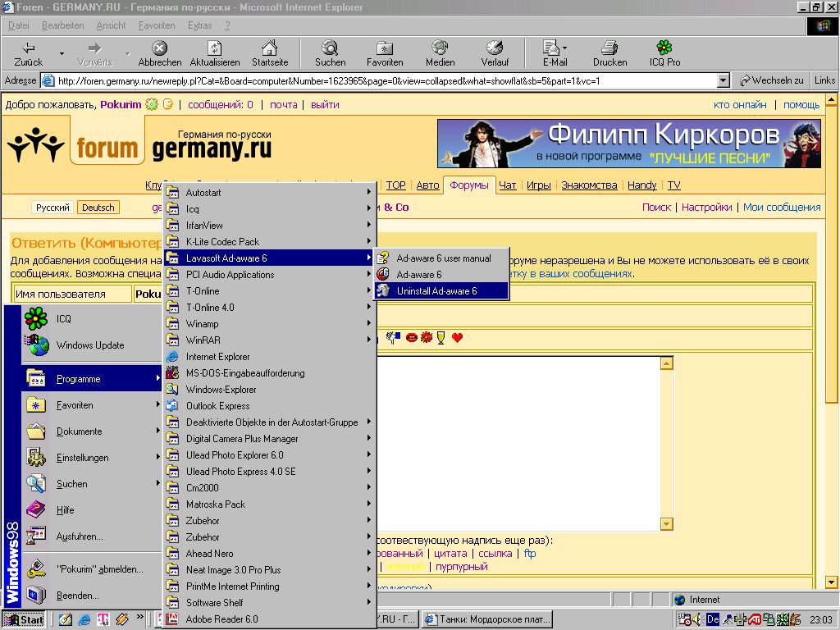
Task: Expand the Autostart program folder
Action: (x=269, y=192)
